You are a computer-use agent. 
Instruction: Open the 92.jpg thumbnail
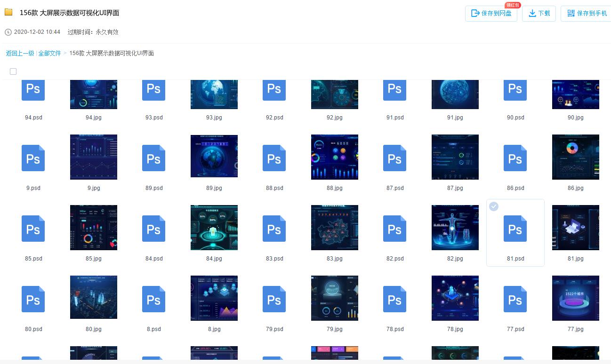(x=335, y=95)
